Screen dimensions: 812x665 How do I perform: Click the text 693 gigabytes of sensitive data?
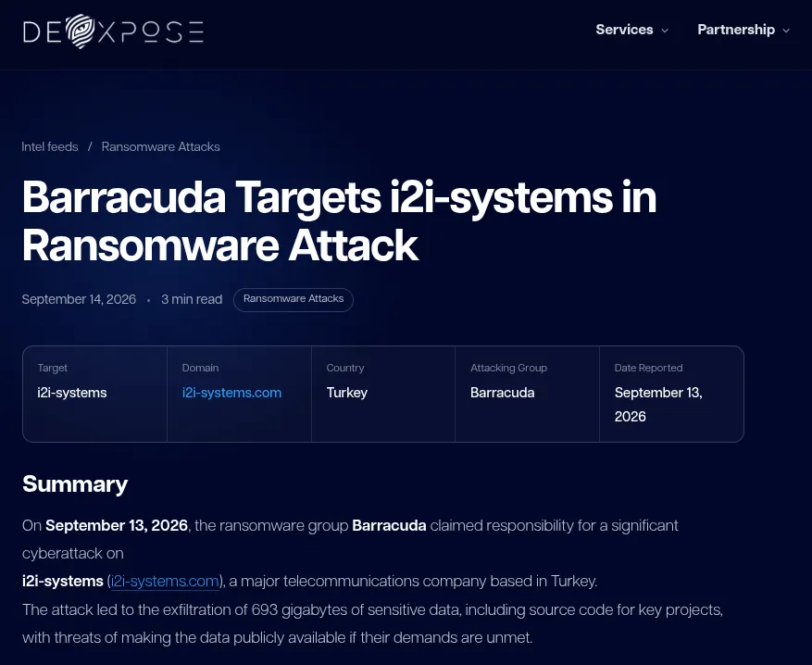[x=356, y=609]
